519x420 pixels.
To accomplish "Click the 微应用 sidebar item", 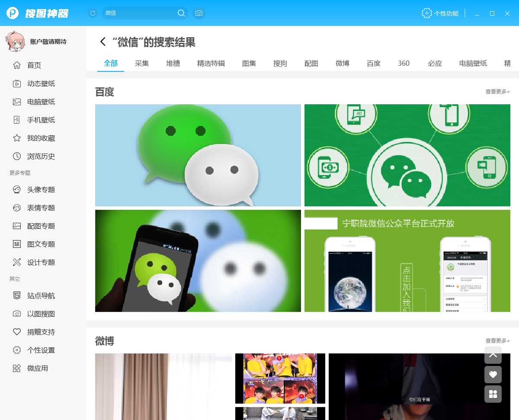I will pos(37,368).
